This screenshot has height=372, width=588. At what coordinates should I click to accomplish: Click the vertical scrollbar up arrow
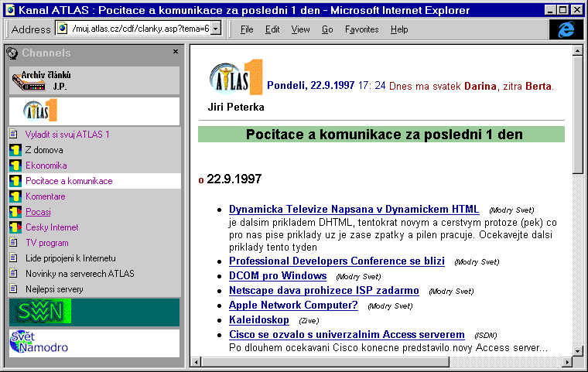pos(577,50)
